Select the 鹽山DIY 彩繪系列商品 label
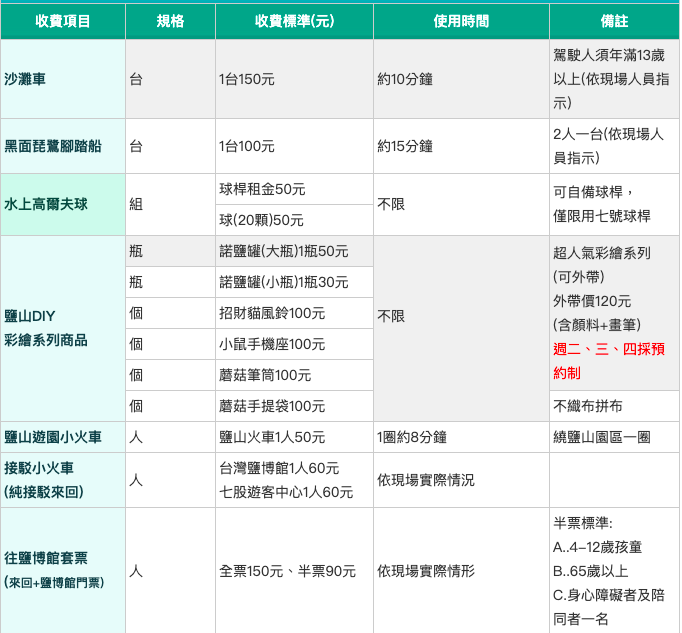 [x=63, y=328]
